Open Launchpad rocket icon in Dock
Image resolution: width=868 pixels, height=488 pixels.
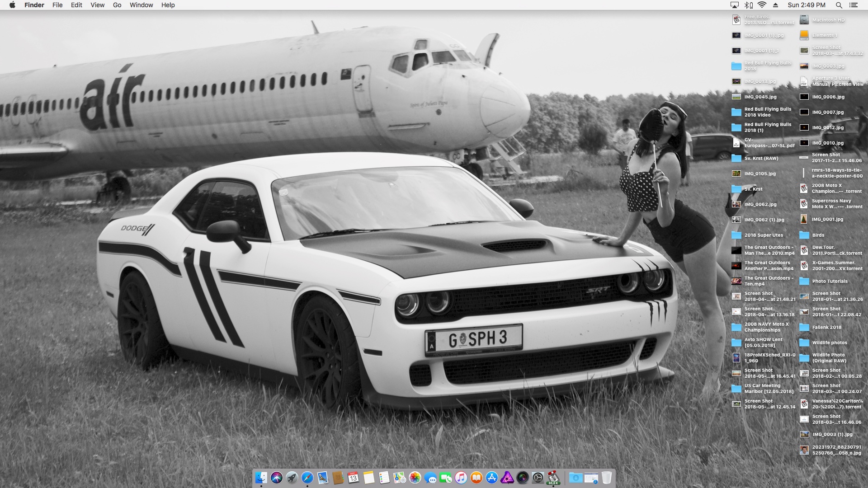point(292,478)
